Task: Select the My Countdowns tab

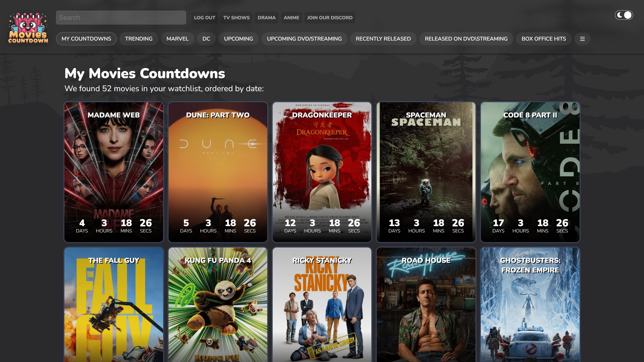Action: point(86,39)
